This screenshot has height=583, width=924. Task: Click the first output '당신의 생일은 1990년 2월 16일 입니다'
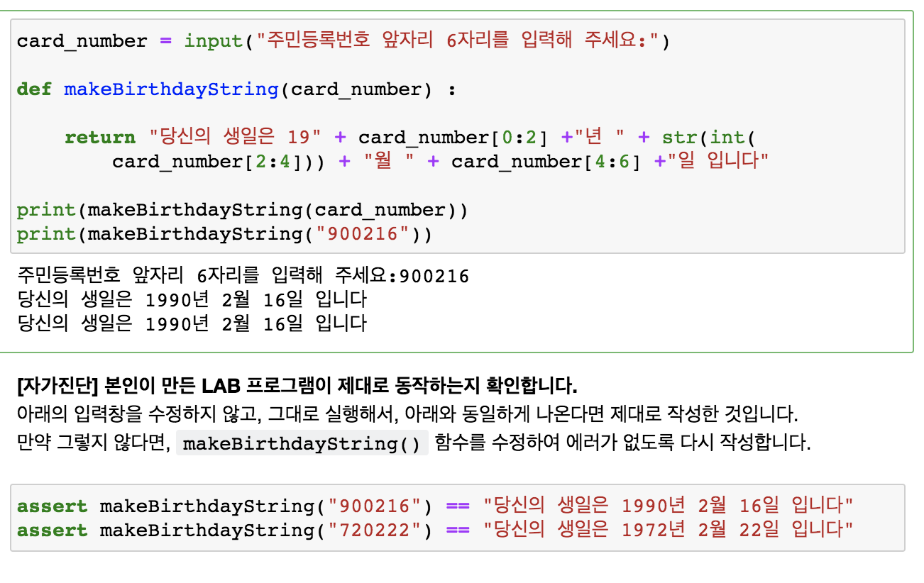tap(192, 299)
